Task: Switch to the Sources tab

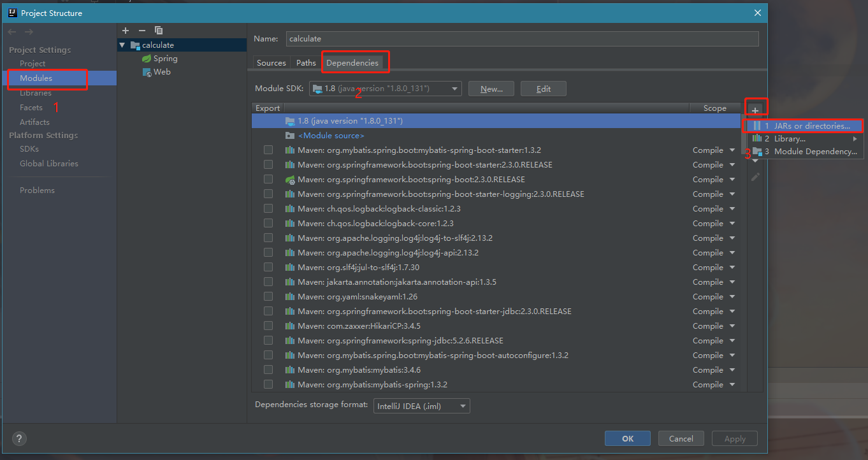Action: pyautogui.click(x=271, y=63)
